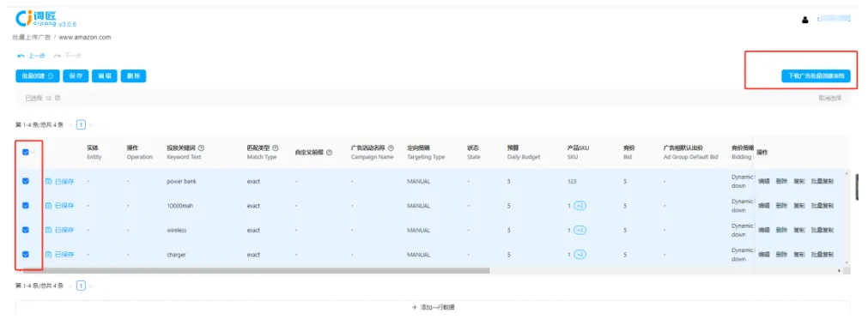Click 复制 in the wireless row
Screen dimensions: 868x319
798,230
